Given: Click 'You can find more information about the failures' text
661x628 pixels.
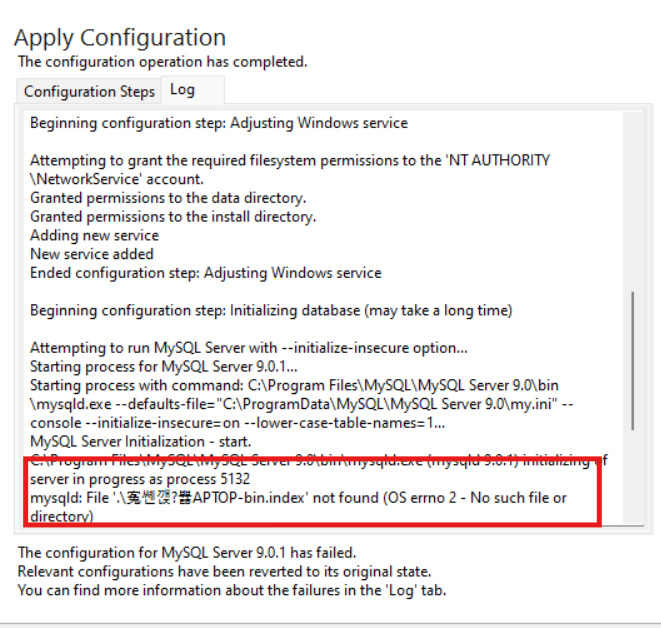Looking at the screenshot, I should click(232, 590).
